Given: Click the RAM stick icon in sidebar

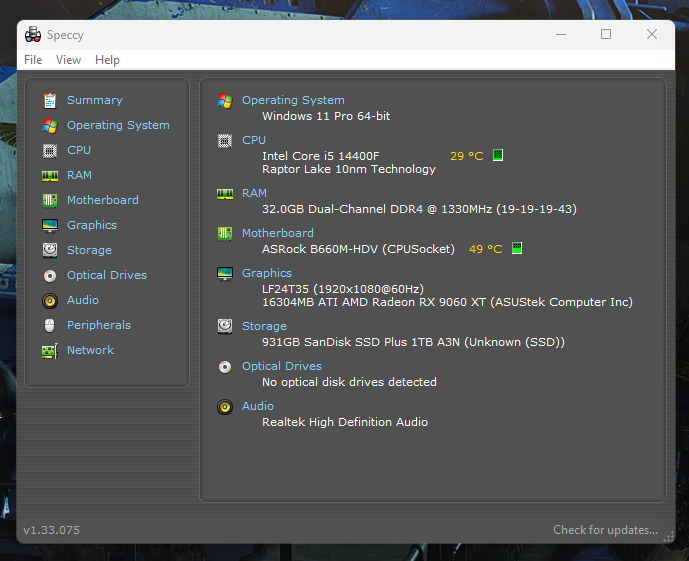Looking at the screenshot, I should tap(50, 176).
